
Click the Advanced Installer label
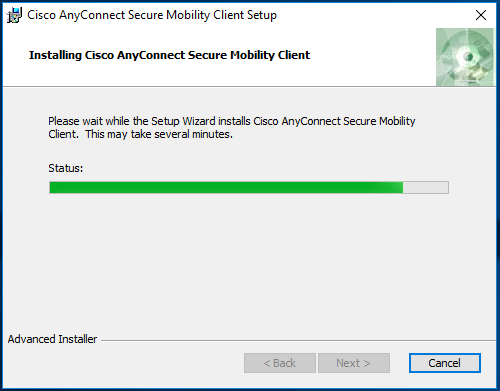click(52, 339)
